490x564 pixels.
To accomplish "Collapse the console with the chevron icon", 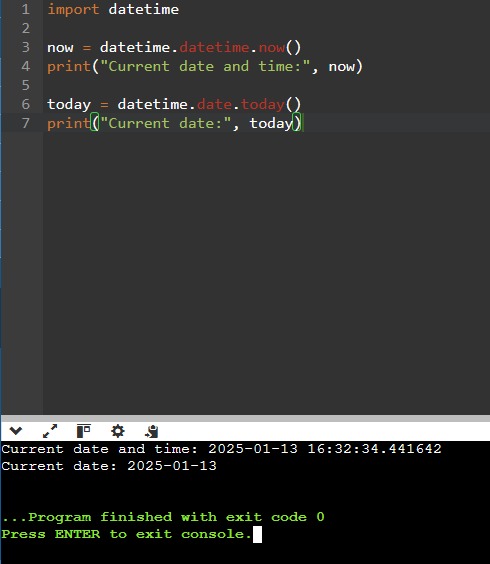I will 16,431.
